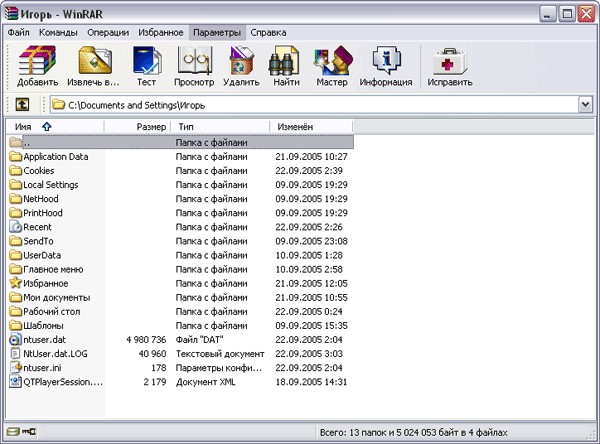The height and width of the screenshot is (444, 600).
Task: Click the status bar totals text
Action: pos(413,433)
